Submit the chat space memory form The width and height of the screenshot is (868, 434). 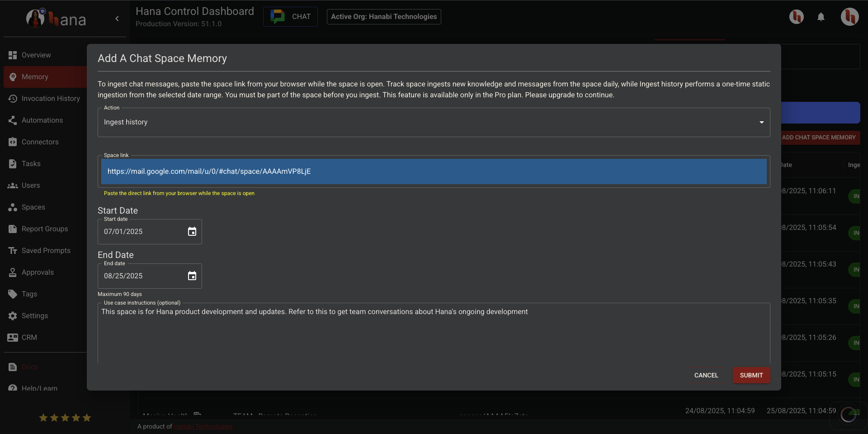pyautogui.click(x=751, y=375)
